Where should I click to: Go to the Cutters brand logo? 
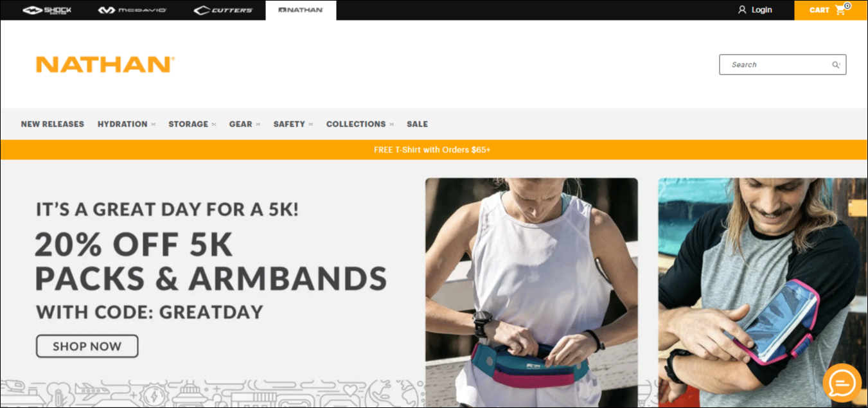224,10
